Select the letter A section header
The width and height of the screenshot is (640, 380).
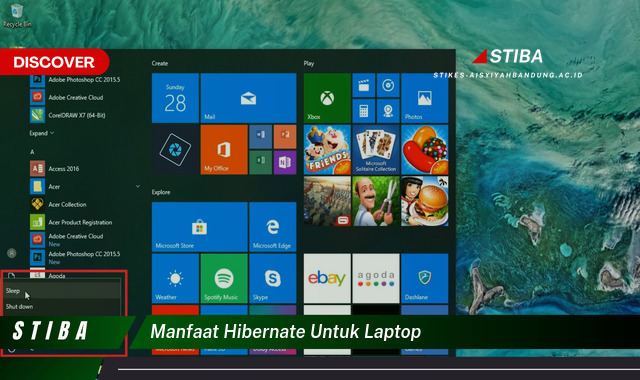click(32, 152)
